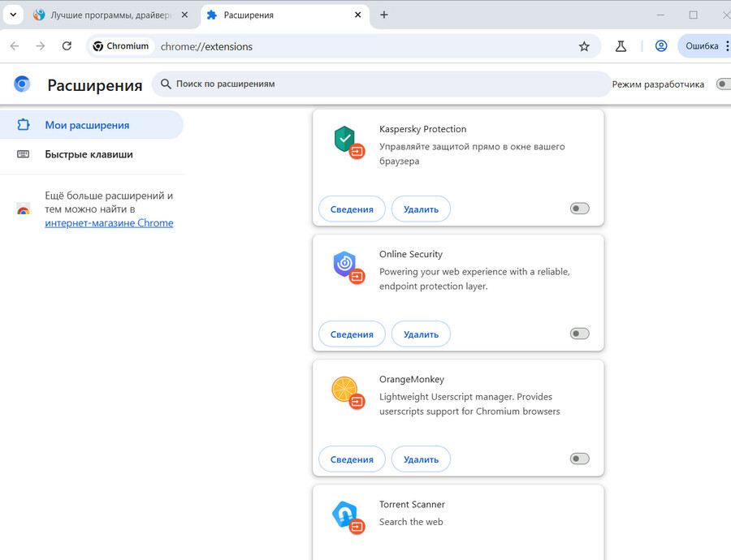Expand the tab search dropdown arrow
The height and width of the screenshot is (560, 731).
coord(13,15)
